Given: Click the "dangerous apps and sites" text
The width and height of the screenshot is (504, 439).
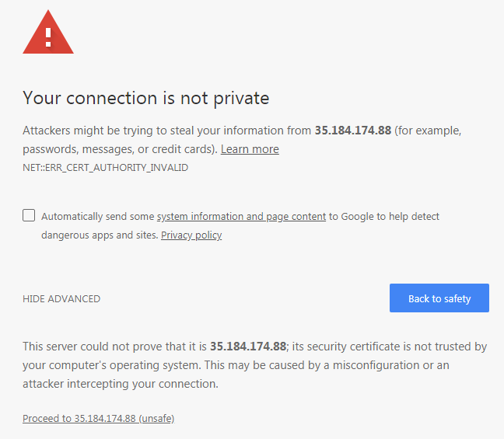Looking at the screenshot, I should click(x=99, y=235).
